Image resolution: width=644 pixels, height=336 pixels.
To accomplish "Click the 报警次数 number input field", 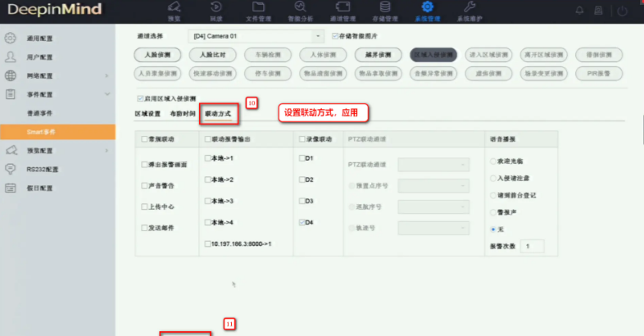I will pyautogui.click(x=532, y=246).
